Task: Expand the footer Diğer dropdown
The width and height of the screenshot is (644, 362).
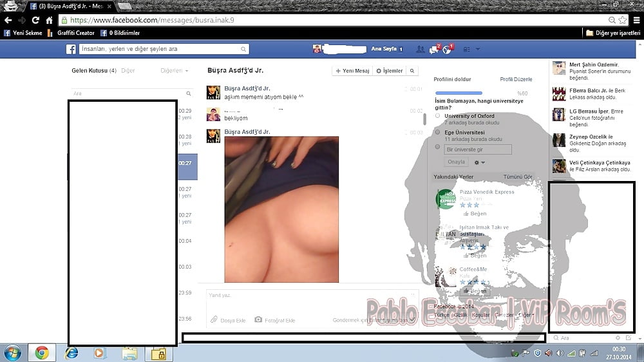Action: [x=527, y=315]
